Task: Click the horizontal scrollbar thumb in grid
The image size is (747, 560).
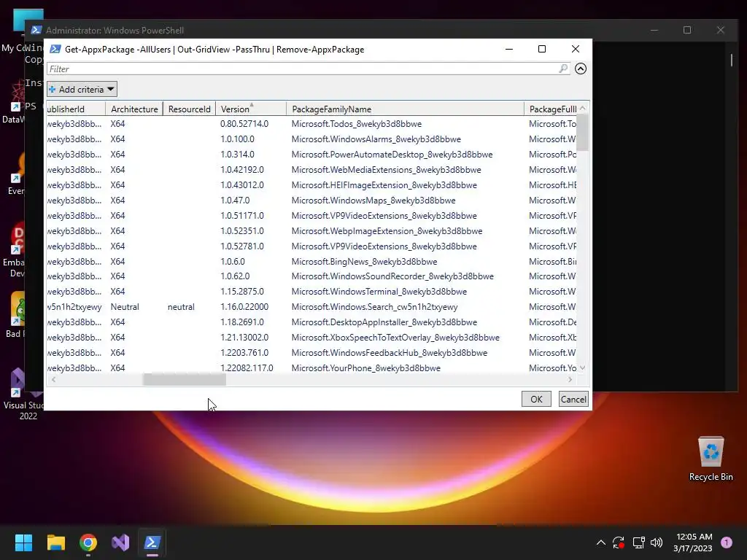Action: click(185, 379)
